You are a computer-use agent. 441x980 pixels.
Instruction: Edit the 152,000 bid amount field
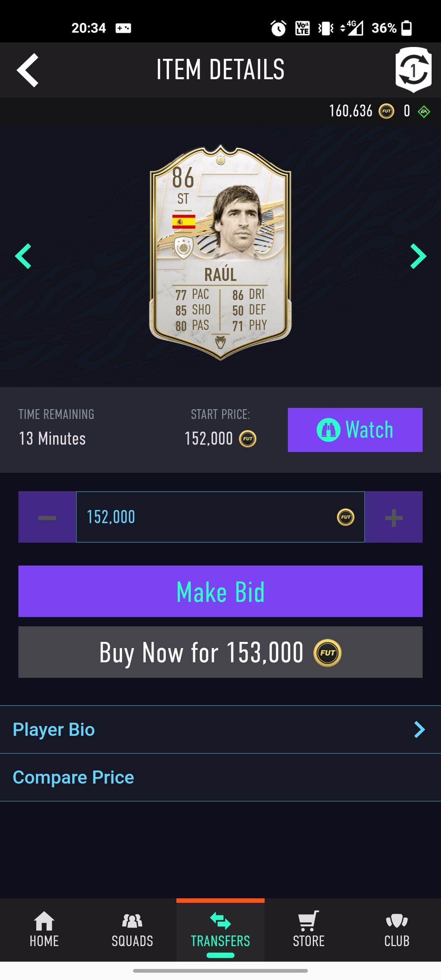(x=220, y=517)
